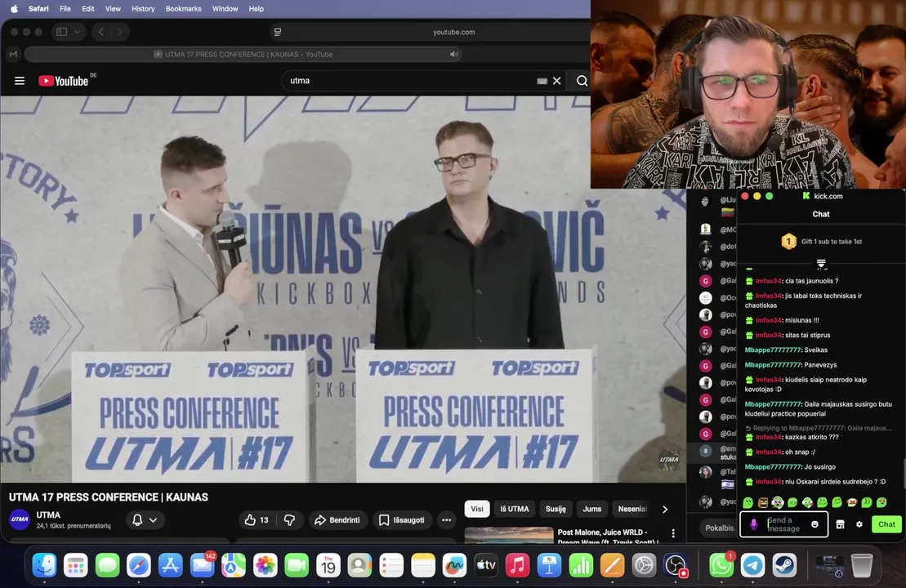Click the purple microphone icon in Kick chat

(753, 524)
